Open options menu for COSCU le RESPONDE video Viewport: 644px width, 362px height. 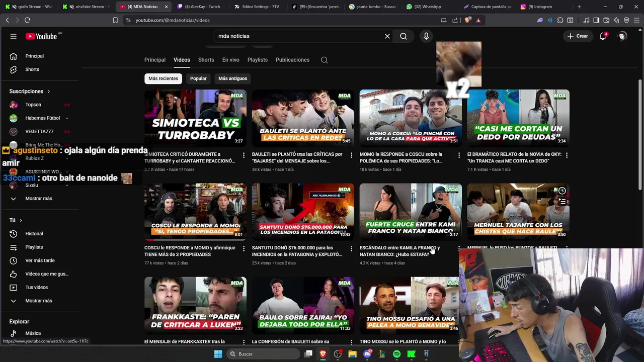click(244, 249)
